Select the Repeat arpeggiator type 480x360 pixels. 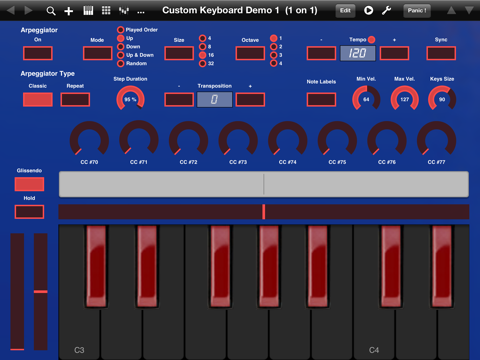75,100
